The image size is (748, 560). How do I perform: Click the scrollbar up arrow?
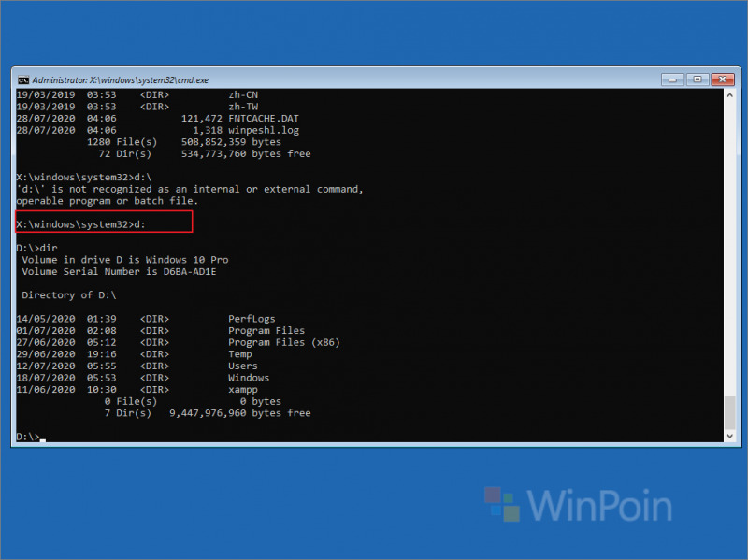(729, 95)
